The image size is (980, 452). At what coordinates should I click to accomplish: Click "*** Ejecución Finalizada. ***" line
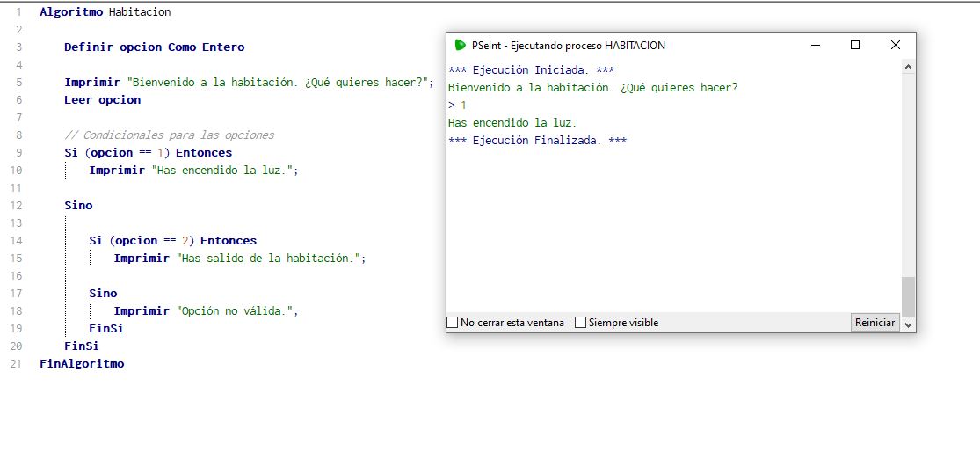[538, 140]
